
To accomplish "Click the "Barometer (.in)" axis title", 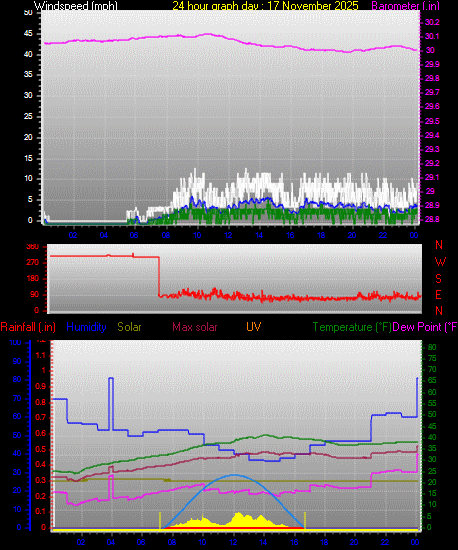I will click(x=405, y=6).
